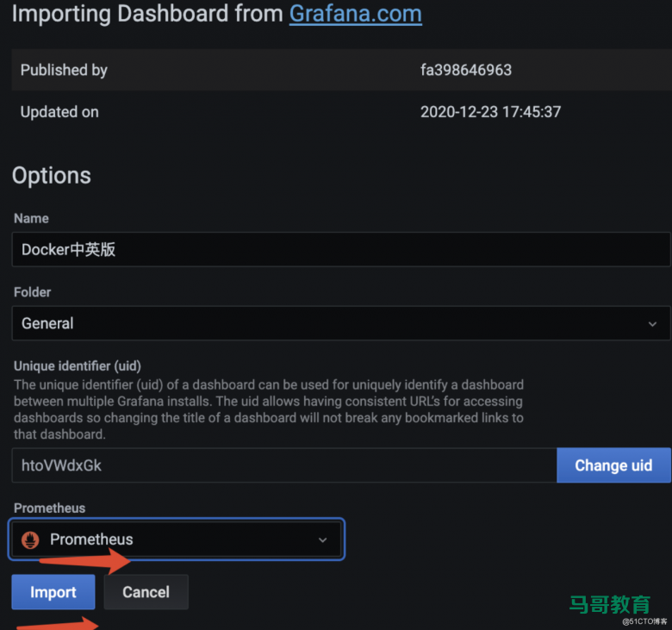The width and height of the screenshot is (672, 630).
Task: Click the Import button
Action: point(53,592)
